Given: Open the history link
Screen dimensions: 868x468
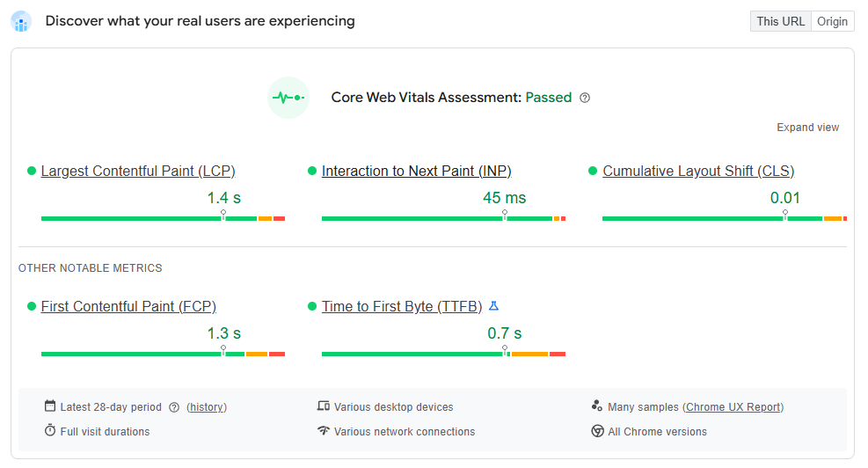Looking at the screenshot, I should [x=207, y=407].
